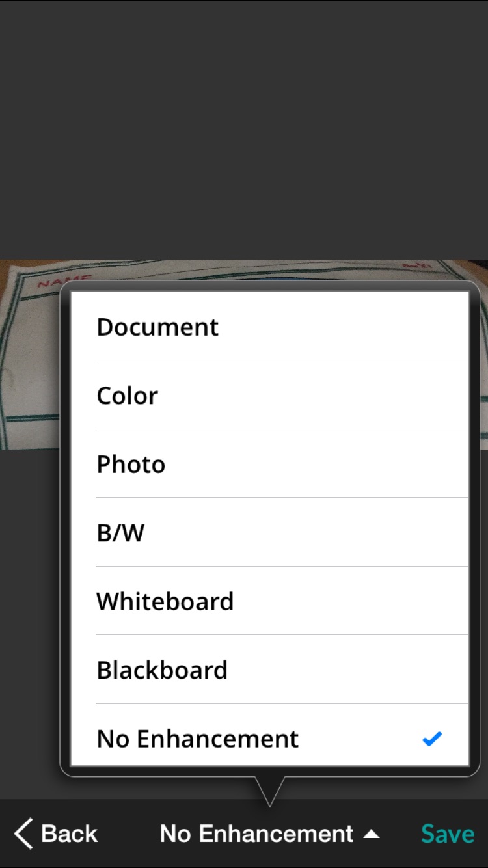The height and width of the screenshot is (868, 488).
Task: Click the blue checkmark beside No Enhancement
Action: (x=432, y=739)
